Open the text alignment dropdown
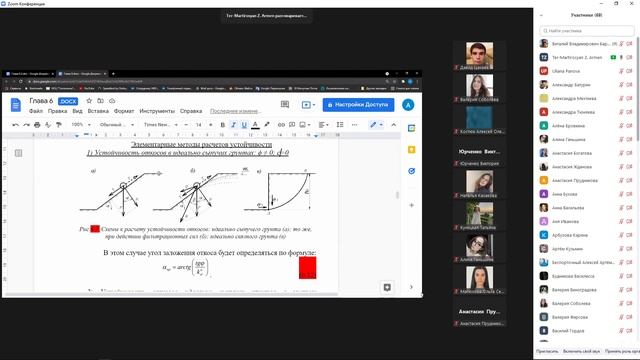The height and width of the screenshot is (360, 640). pos(324,125)
